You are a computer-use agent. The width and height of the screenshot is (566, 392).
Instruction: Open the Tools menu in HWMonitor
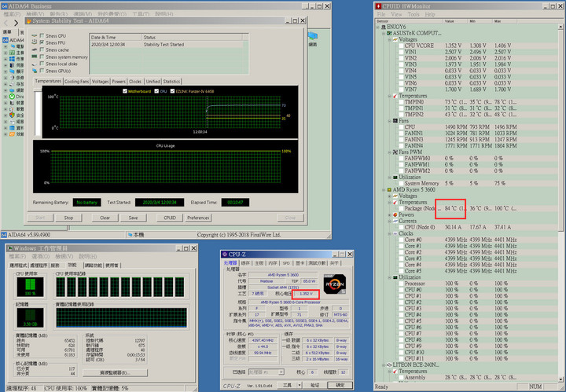[x=413, y=14]
